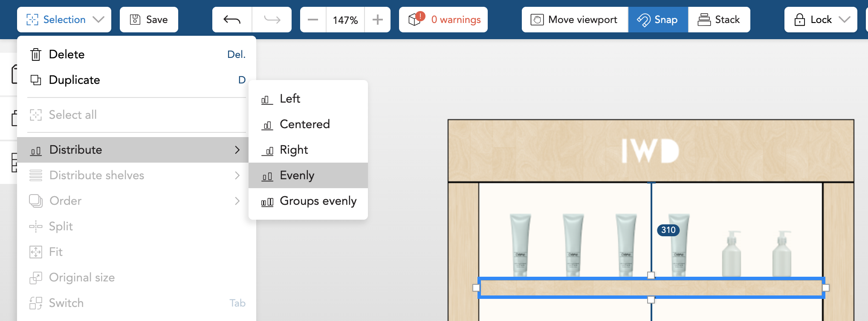Open the Selection dropdown menu
The image size is (868, 321).
64,20
